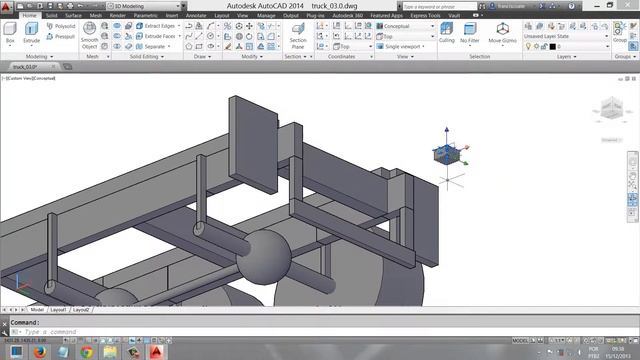The width and height of the screenshot is (640, 360).
Task: Select the Extrude tool
Action: pos(31,32)
